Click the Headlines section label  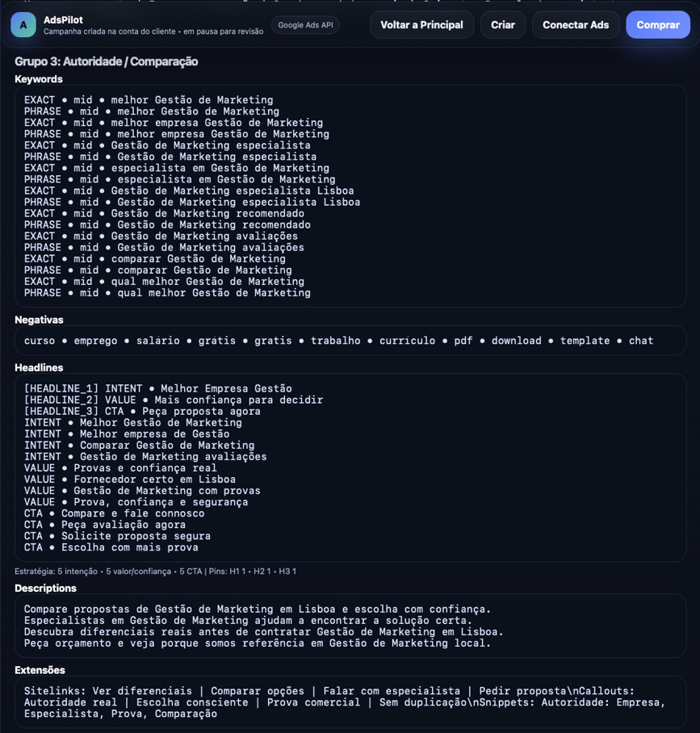[x=39, y=367]
